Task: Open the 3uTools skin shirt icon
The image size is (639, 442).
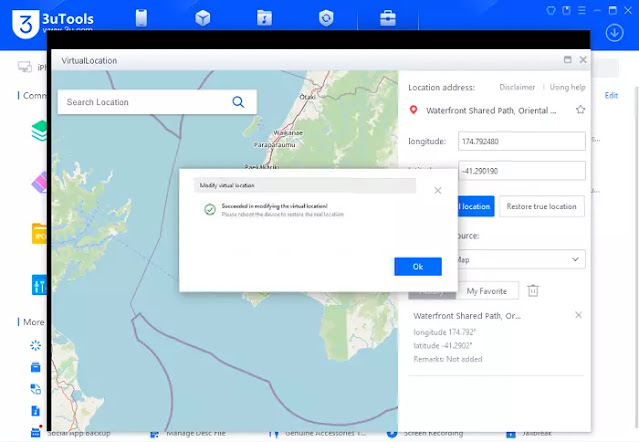Action: pos(551,10)
